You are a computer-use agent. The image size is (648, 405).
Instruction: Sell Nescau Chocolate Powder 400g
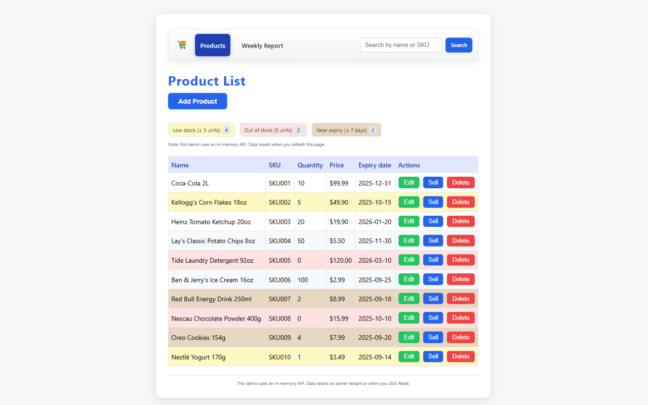(432, 318)
